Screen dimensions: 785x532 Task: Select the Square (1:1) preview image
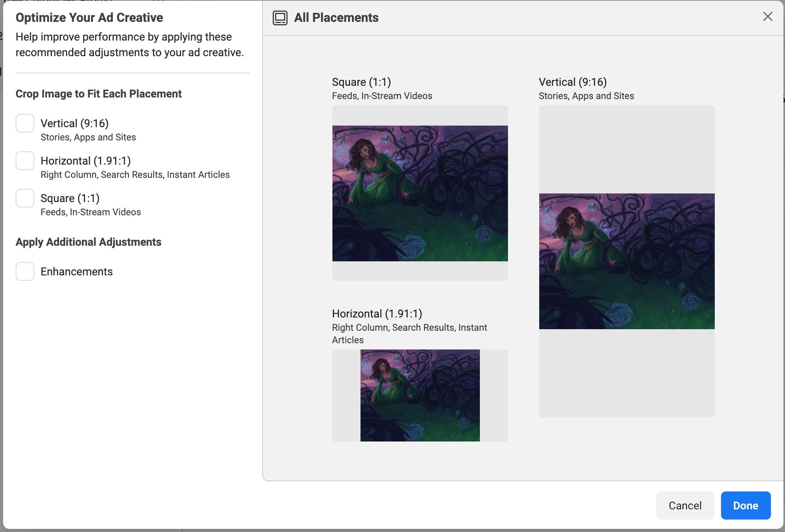420,193
